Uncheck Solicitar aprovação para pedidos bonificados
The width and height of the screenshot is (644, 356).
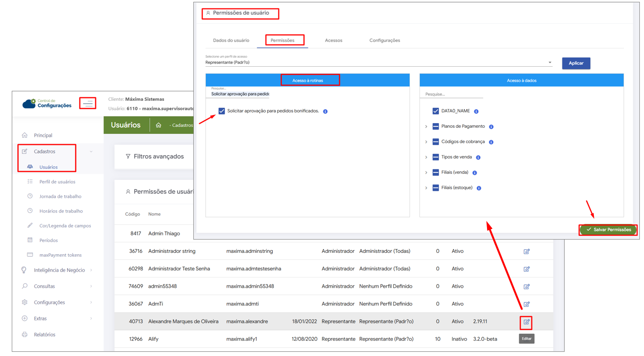click(x=222, y=111)
